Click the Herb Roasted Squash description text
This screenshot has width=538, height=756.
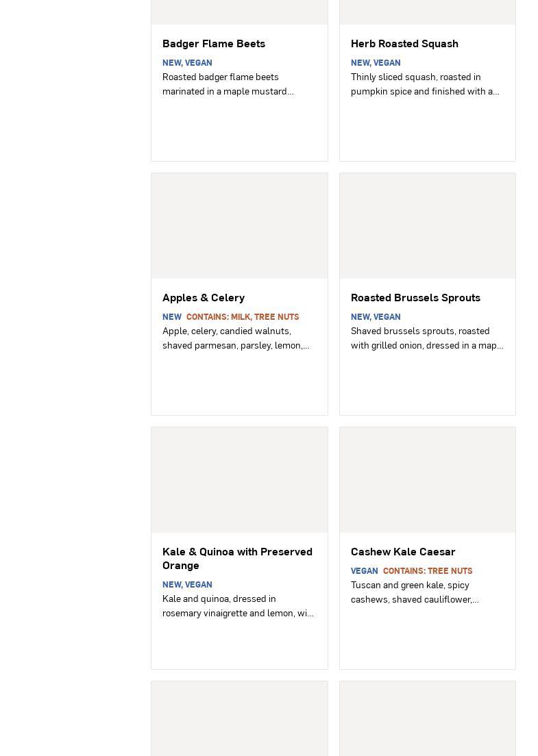point(425,84)
